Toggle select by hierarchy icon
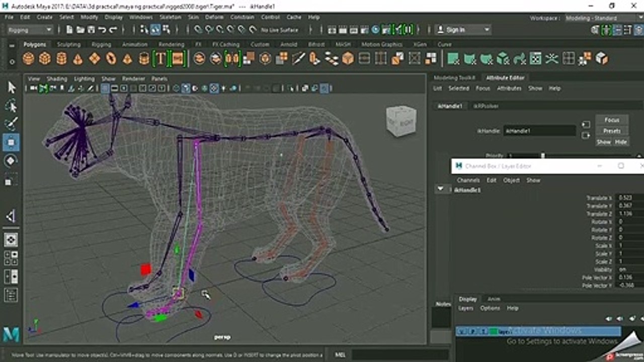Viewport: 644px width, 362px height. 144,30
